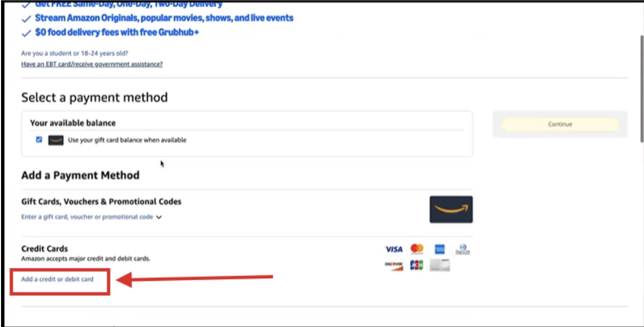Uncheck the gift card balance checkbox
This screenshot has height=327, width=644.
(39, 140)
